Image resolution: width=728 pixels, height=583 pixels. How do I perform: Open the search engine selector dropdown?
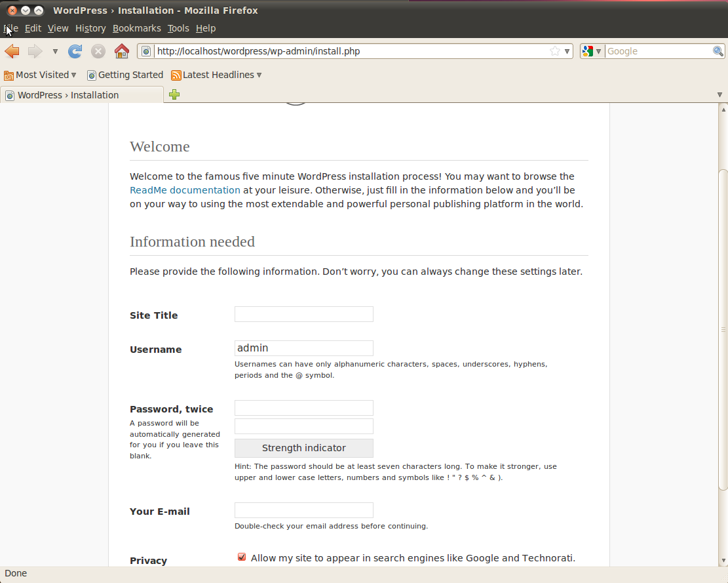598,52
